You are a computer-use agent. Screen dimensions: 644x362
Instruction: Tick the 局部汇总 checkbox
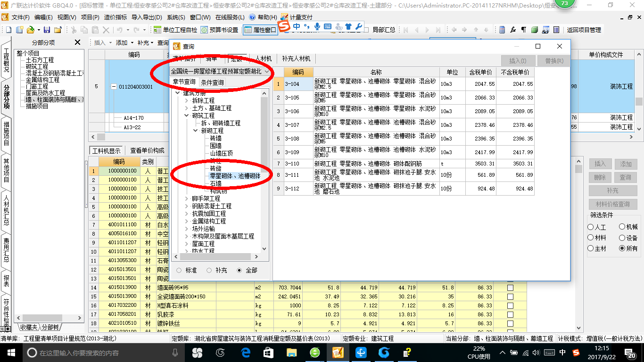pos(366,30)
